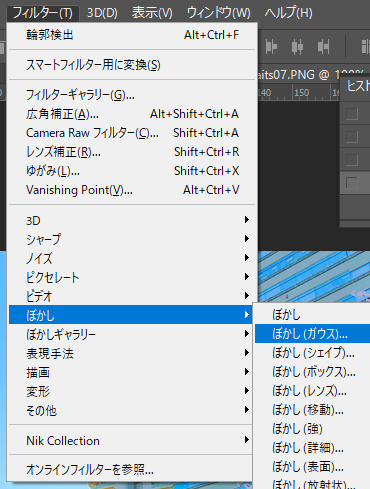This screenshot has height=489, width=370.
Task: Choose ぼかし (シェイプ)... filter
Action: [x=312, y=352]
